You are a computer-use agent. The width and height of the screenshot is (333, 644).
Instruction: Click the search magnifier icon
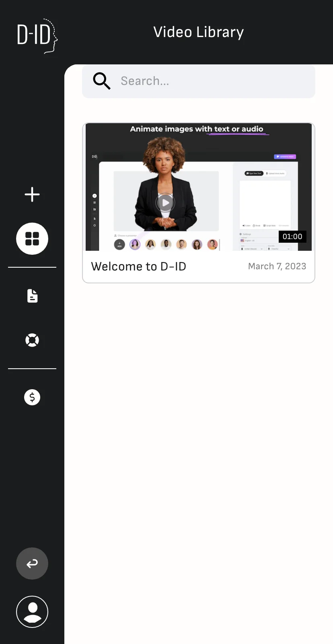[102, 81]
